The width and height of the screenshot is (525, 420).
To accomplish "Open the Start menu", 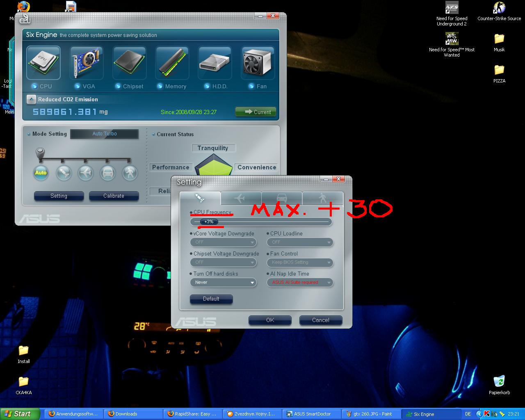I will click(20, 414).
